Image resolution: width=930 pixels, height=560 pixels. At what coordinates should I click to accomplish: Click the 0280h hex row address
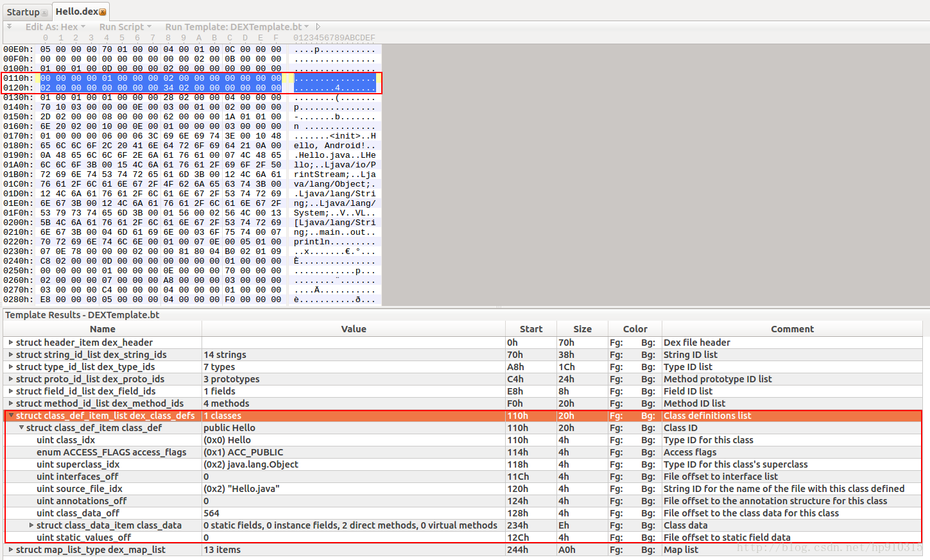click(18, 300)
